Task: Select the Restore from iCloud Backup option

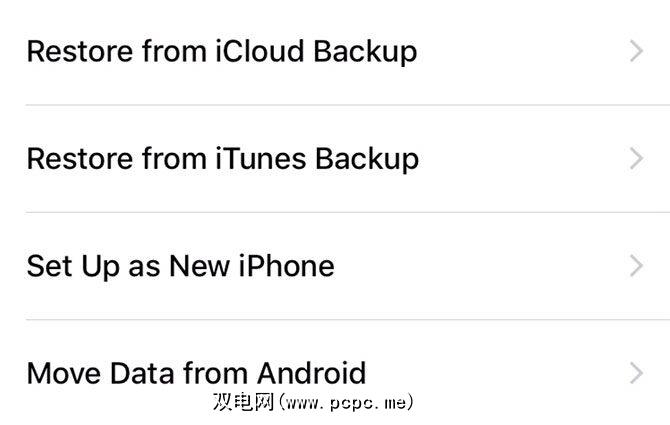Action: 221,51
